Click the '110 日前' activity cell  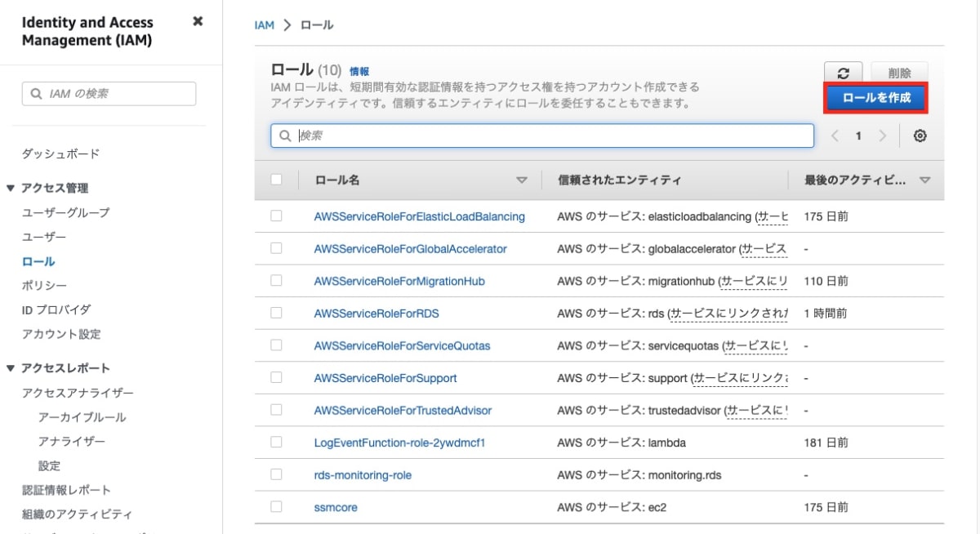(x=826, y=281)
